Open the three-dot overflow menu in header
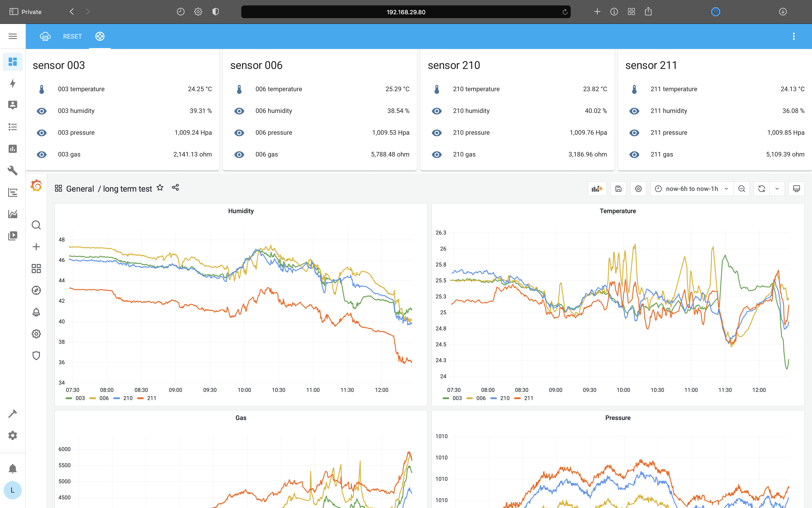 click(x=794, y=36)
